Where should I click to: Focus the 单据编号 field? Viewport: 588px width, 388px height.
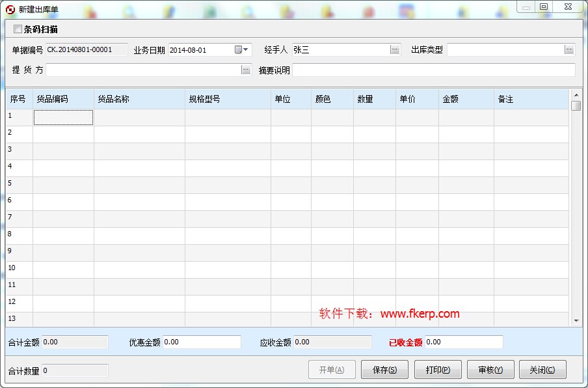click(87, 49)
